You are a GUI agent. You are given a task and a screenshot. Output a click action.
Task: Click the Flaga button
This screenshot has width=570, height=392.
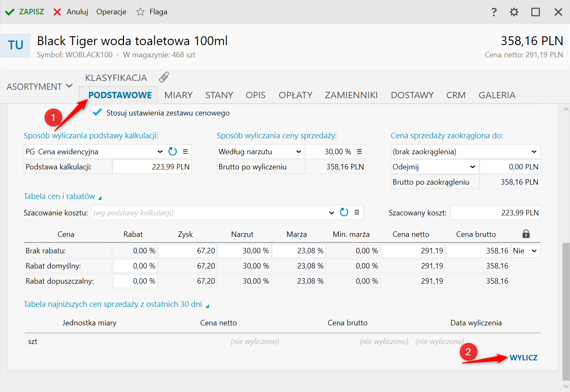click(x=152, y=12)
